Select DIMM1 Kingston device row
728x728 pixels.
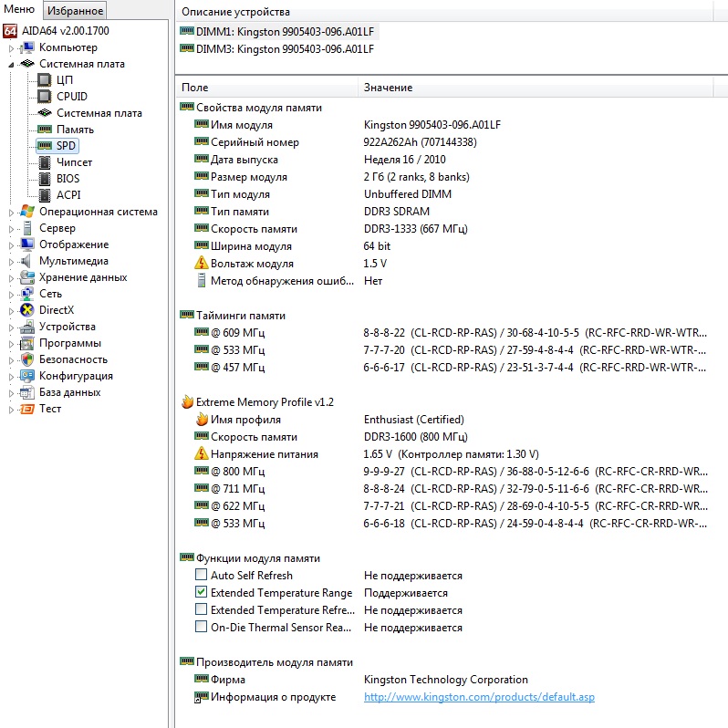coord(277,32)
